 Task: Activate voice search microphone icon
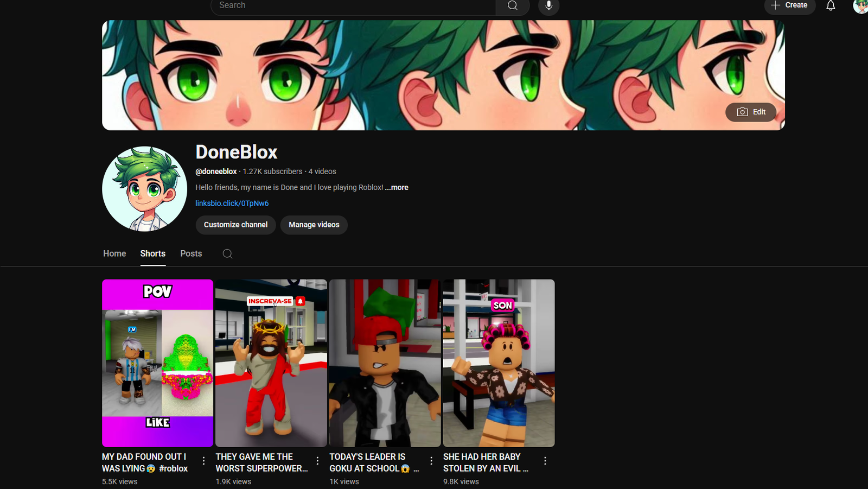coord(548,5)
